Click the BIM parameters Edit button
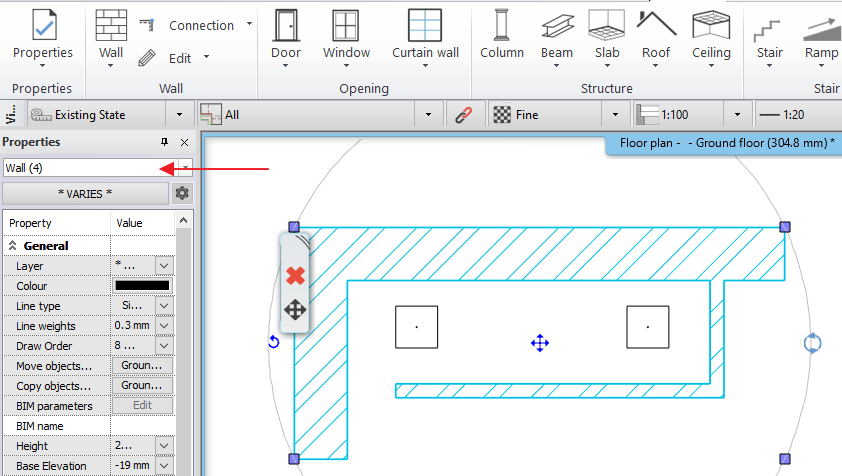This screenshot has height=476, width=842. (142, 405)
